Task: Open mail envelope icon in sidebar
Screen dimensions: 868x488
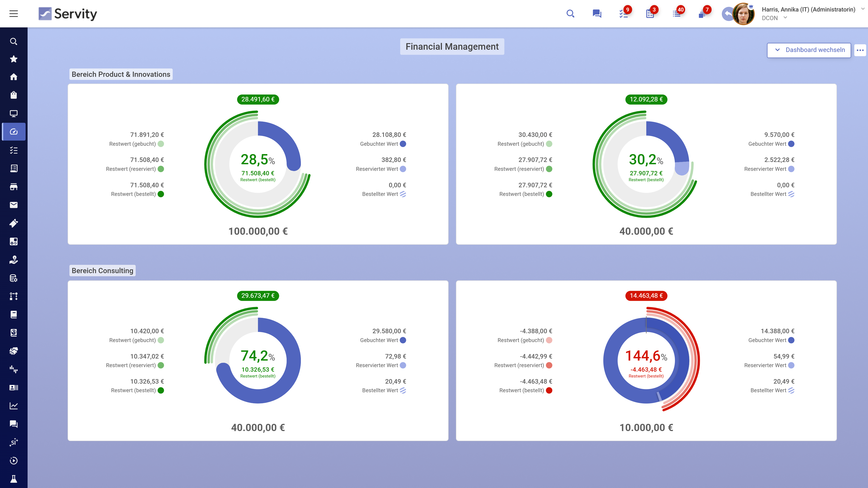Action: (x=14, y=205)
